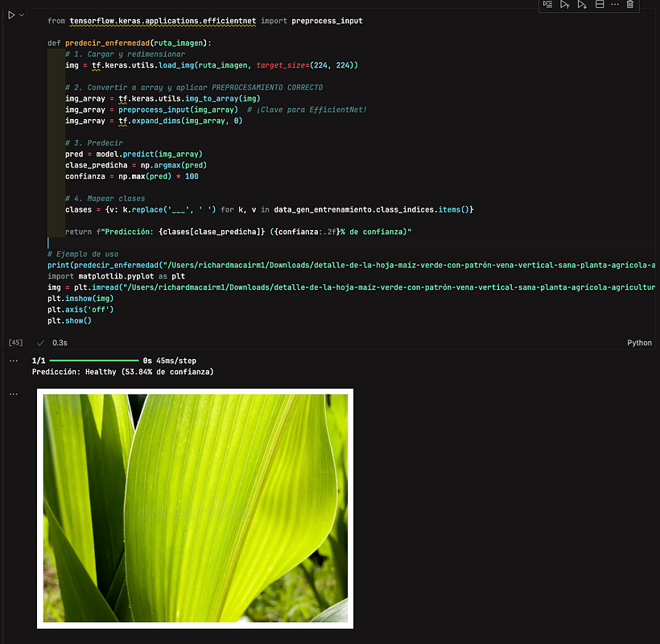Click the 'clase_predicha = np.argmax(pred)' line

pyautogui.click(x=136, y=165)
